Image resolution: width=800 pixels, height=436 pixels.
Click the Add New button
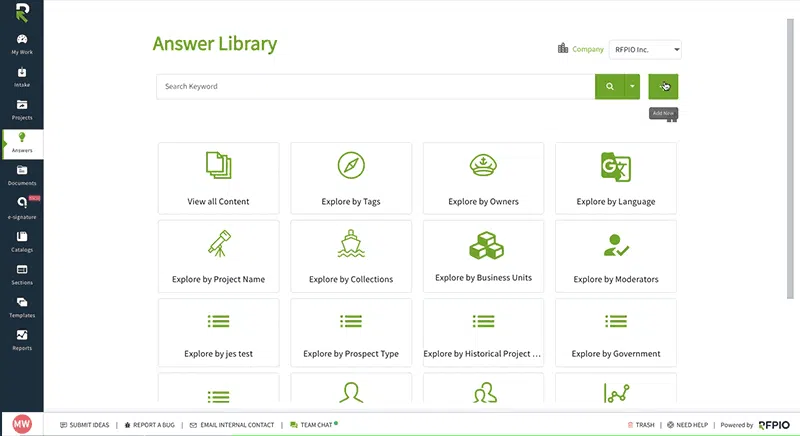(663, 87)
